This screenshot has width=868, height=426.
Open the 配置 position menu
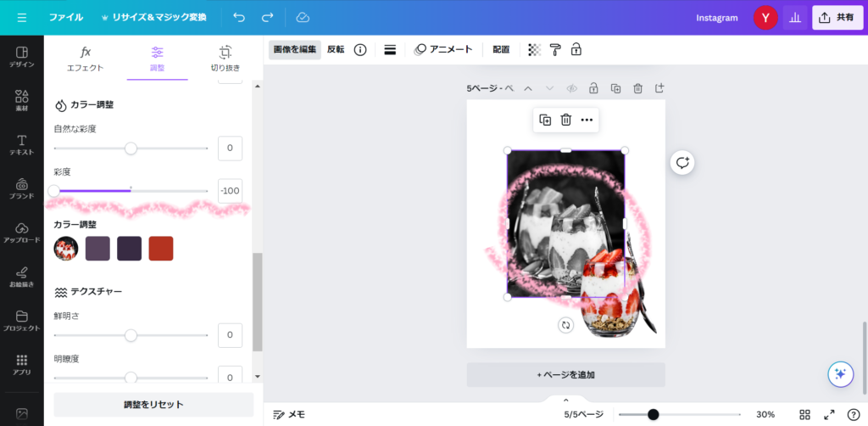(501, 49)
